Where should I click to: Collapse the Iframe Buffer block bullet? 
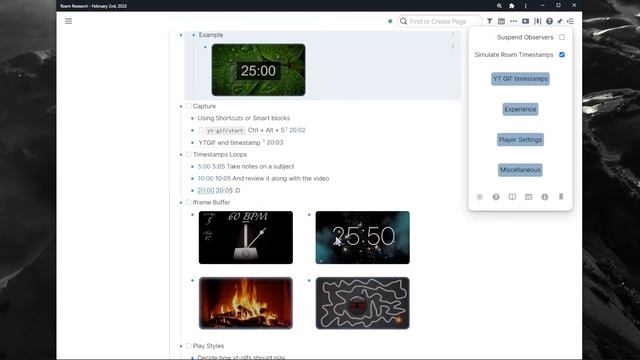(181, 203)
